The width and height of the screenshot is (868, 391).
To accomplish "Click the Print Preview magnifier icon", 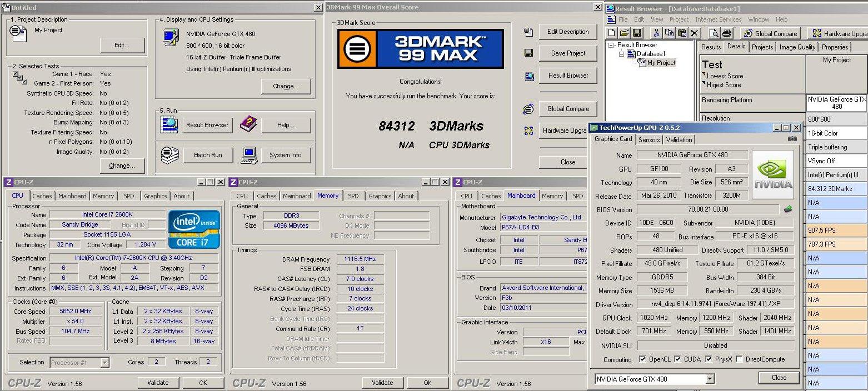I will 715,33.
